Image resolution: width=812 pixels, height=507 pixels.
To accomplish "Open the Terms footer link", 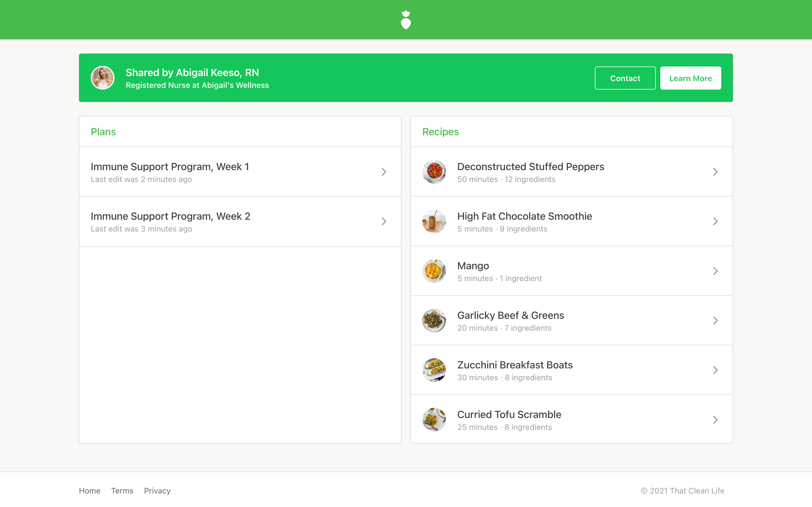I will [x=122, y=491].
